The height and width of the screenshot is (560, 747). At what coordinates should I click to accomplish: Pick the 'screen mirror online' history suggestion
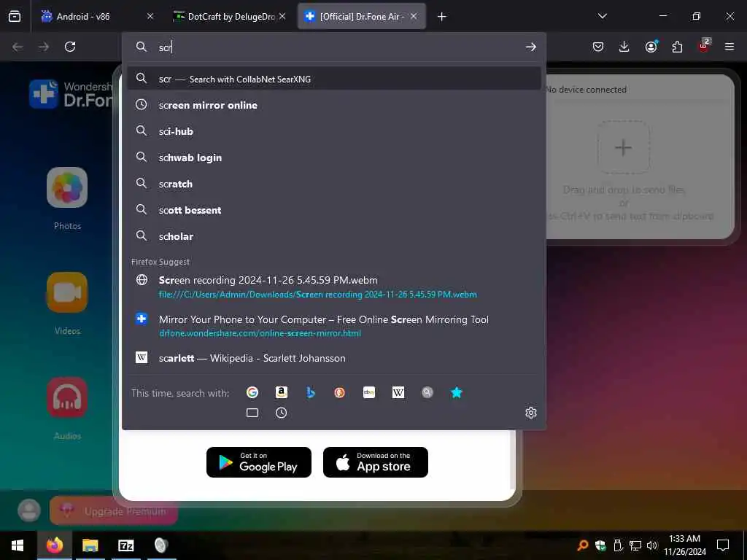(334, 105)
